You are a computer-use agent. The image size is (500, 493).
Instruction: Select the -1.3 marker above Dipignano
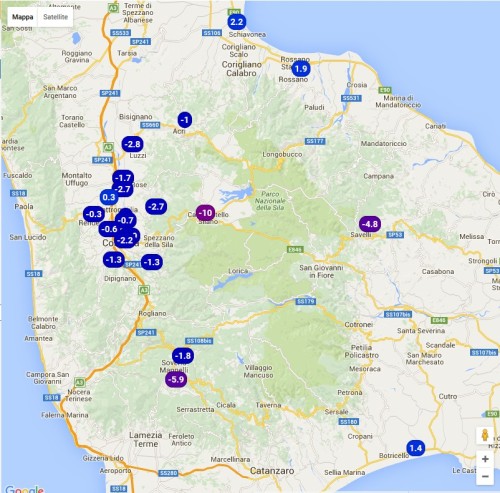click(x=114, y=260)
